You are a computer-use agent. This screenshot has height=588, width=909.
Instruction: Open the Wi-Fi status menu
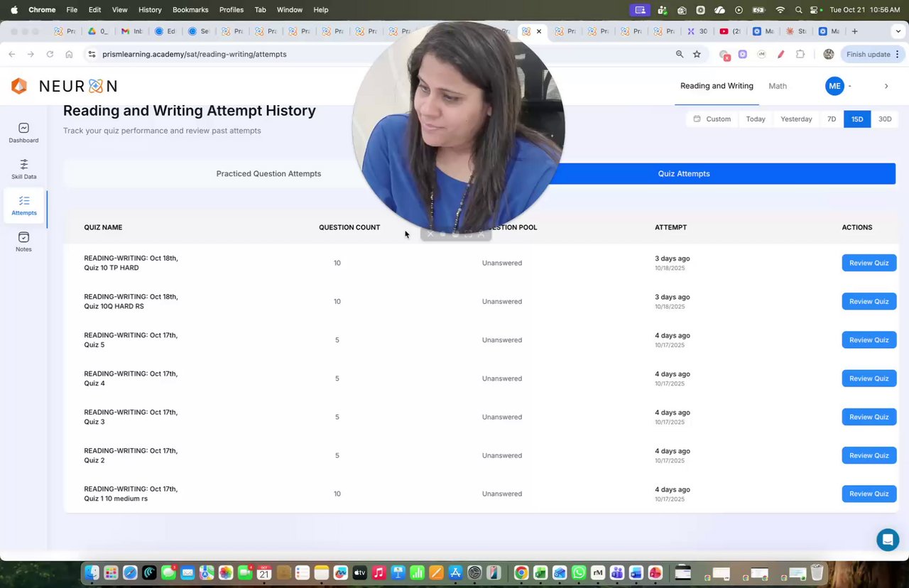point(780,10)
